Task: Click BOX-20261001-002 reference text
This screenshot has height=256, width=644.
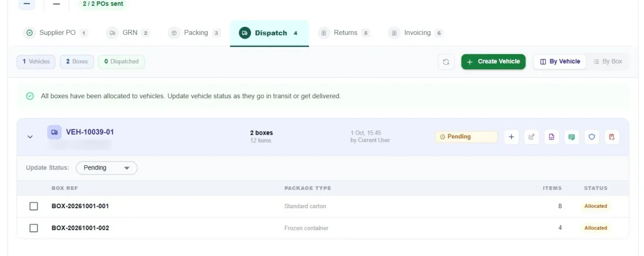Action: pos(80,228)
